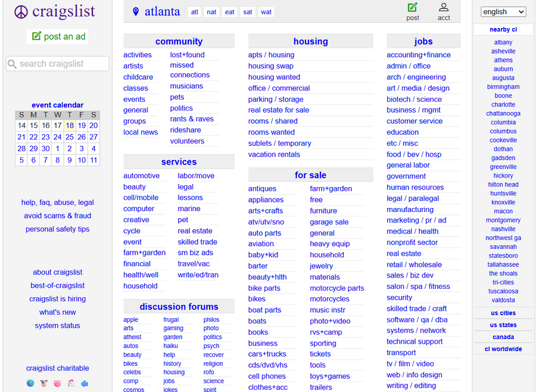Screen dimensions: 536x392
Task: Click the chicken emoji icon
Action: click(x=71, y=383)
